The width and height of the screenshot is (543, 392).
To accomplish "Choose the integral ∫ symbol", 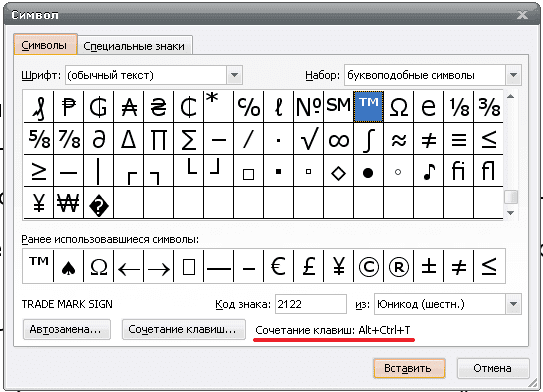I will tap(368, 139).
